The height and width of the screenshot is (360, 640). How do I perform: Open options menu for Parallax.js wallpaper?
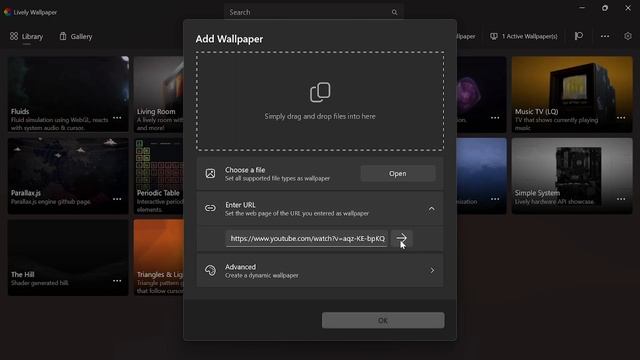117,199
